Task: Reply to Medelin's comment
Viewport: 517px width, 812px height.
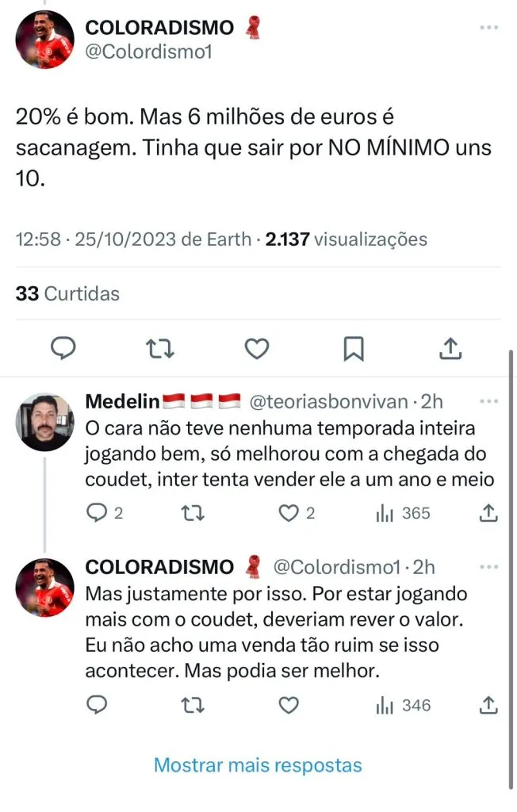Action: [96, 513]
